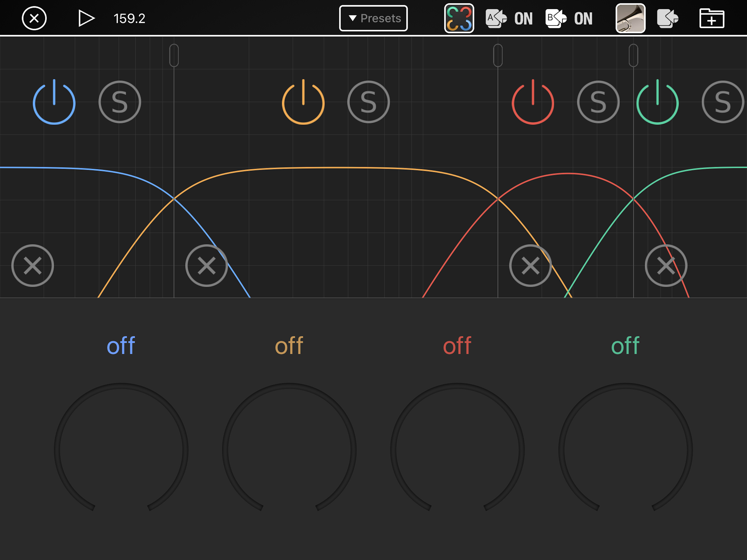Click the first crossover frequency handle

[174, 55]
